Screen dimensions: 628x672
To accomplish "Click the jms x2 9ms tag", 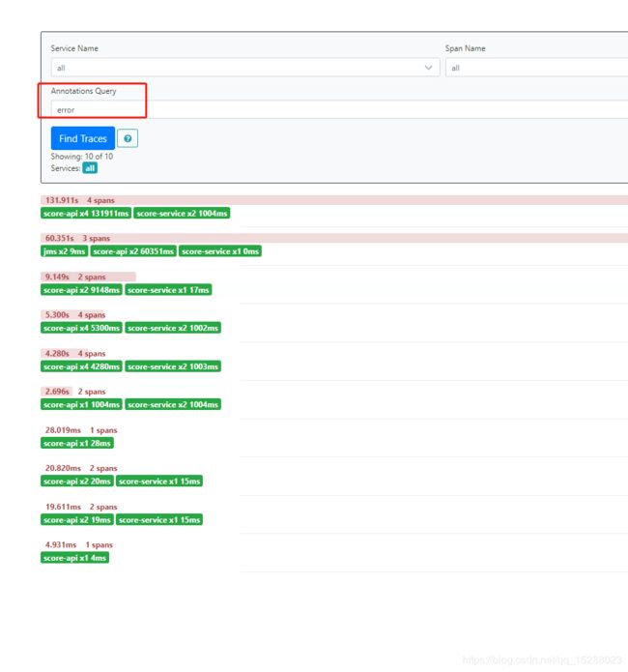I will (x=65, y=251).
